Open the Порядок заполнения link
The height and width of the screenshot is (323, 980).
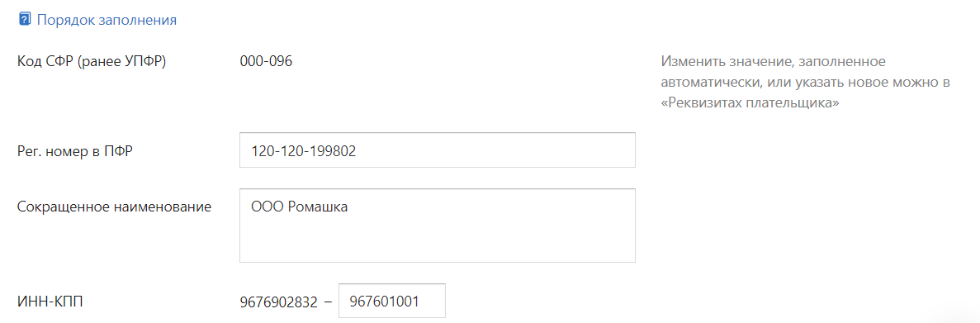107,20
